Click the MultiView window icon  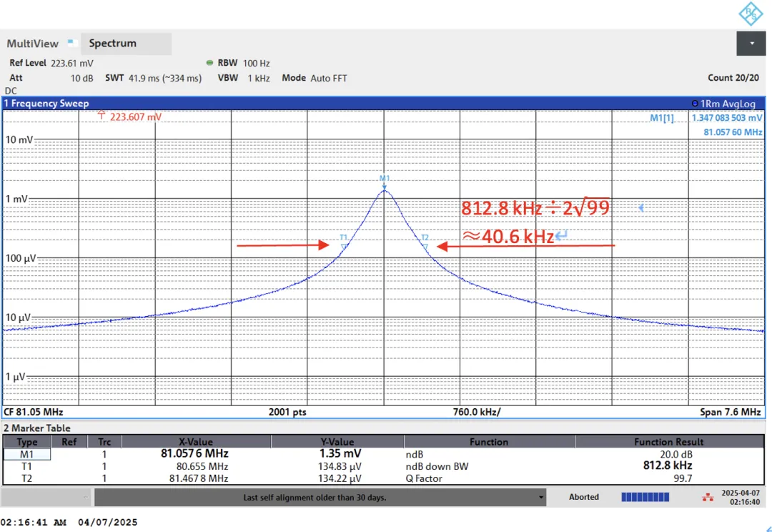point(71,44)
